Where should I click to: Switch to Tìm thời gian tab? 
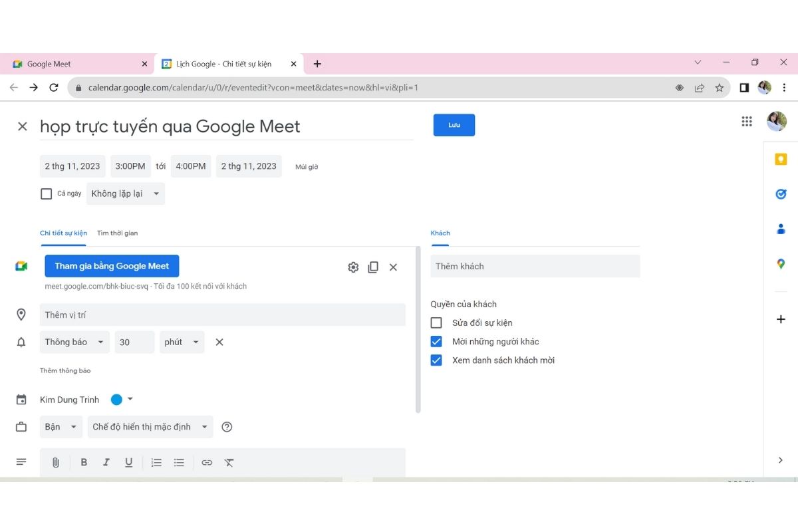coord(117,233)
